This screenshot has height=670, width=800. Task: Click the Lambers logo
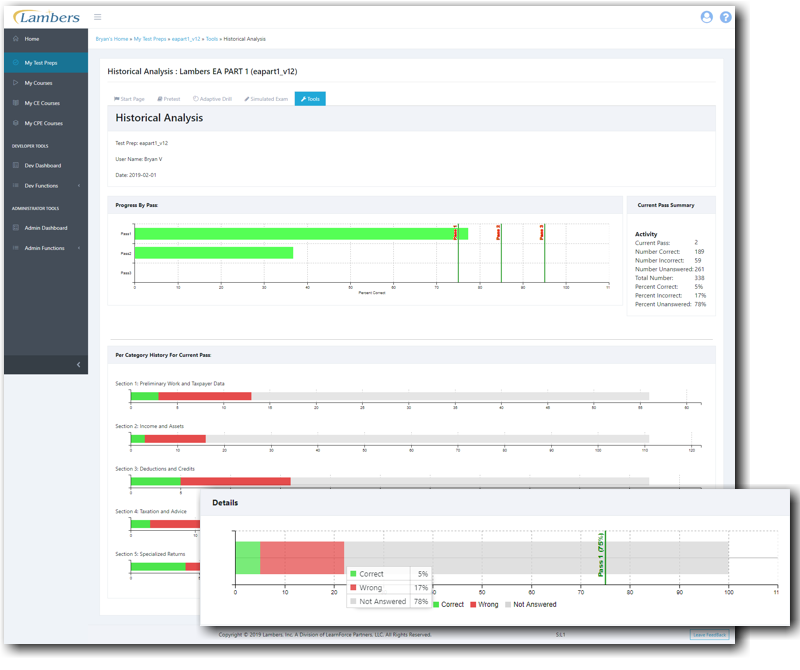point(46,17)
